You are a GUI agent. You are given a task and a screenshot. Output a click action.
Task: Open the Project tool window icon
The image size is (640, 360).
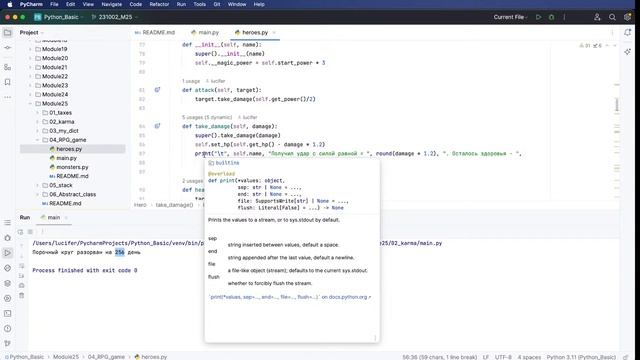[x=7, y=33]
